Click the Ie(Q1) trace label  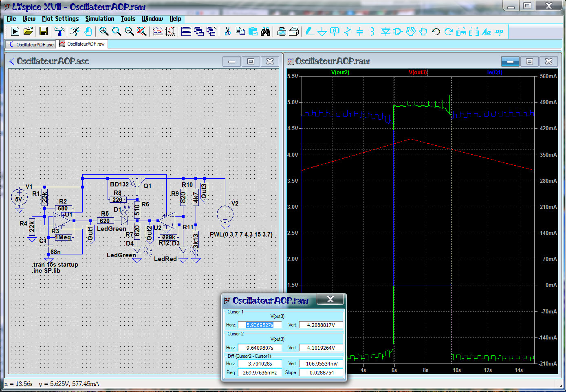[495, 72]
